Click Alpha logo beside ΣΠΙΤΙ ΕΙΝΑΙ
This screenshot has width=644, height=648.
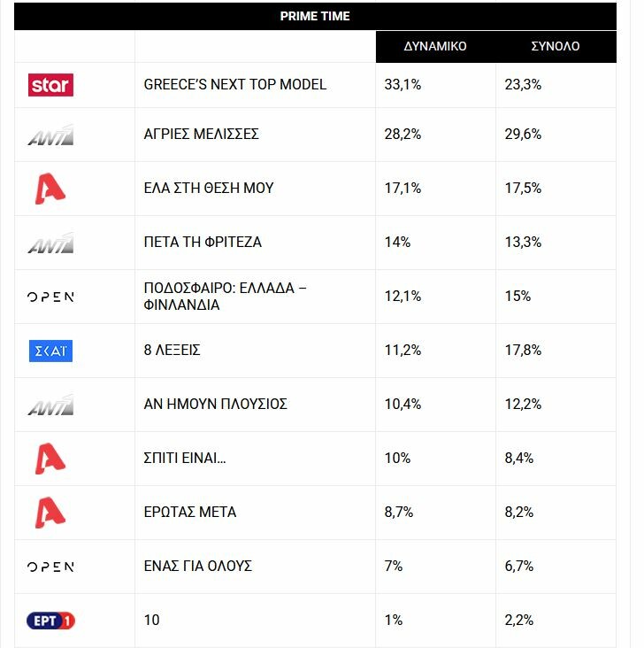[50, 459]
